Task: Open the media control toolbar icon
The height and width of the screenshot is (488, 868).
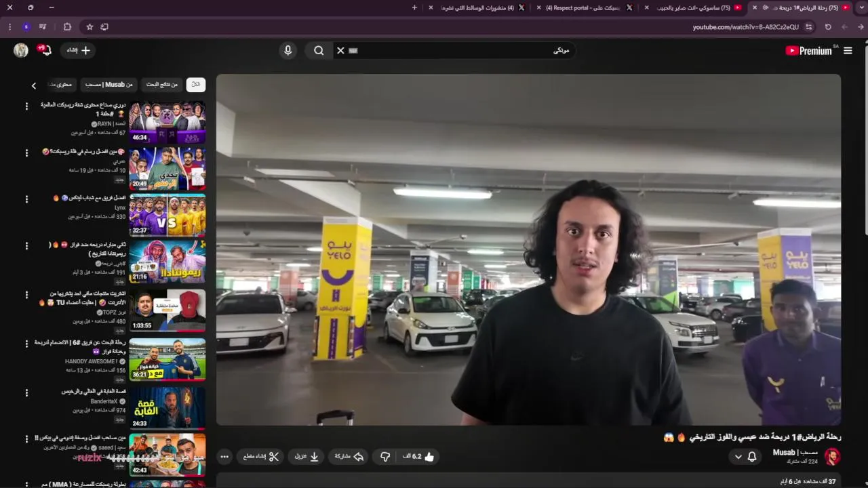Action: [43, 27]
